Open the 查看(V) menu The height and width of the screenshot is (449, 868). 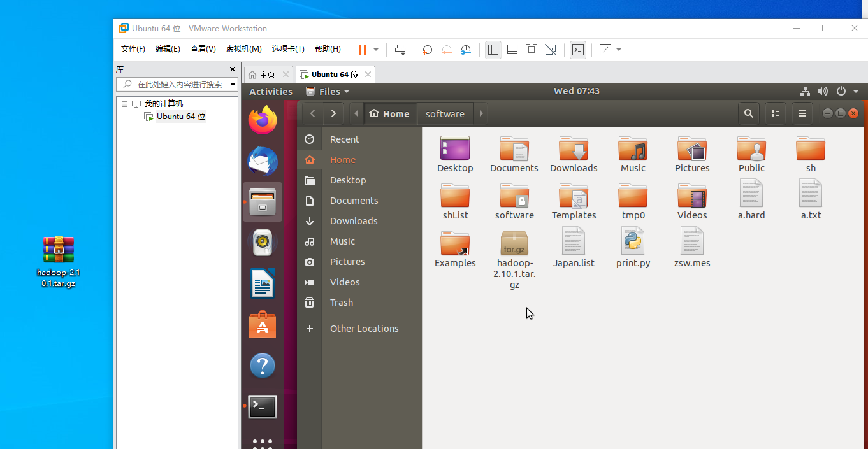pos(203,49)
